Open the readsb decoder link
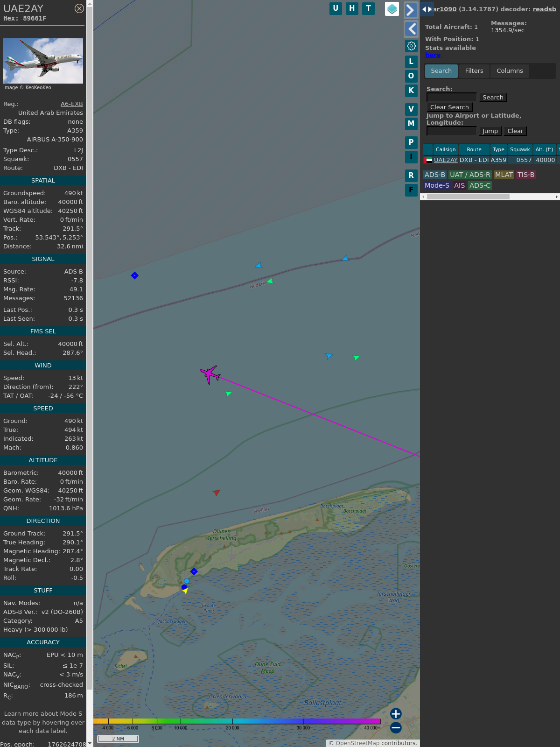The width and height of the screenshot is (560, 747). [x=545, y=9]
